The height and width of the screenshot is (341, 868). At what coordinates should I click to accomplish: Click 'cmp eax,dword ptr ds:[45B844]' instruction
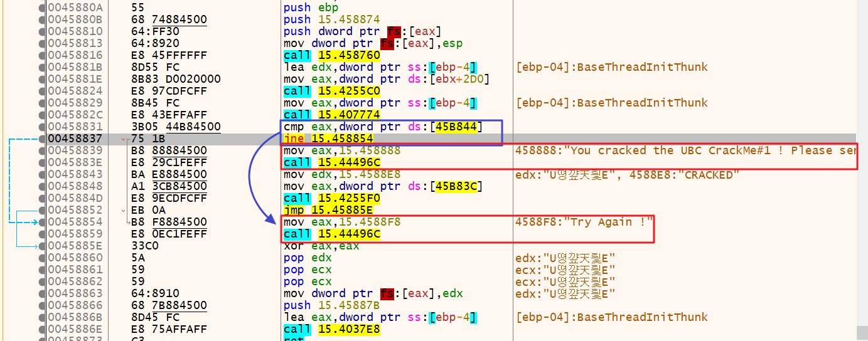383,127
